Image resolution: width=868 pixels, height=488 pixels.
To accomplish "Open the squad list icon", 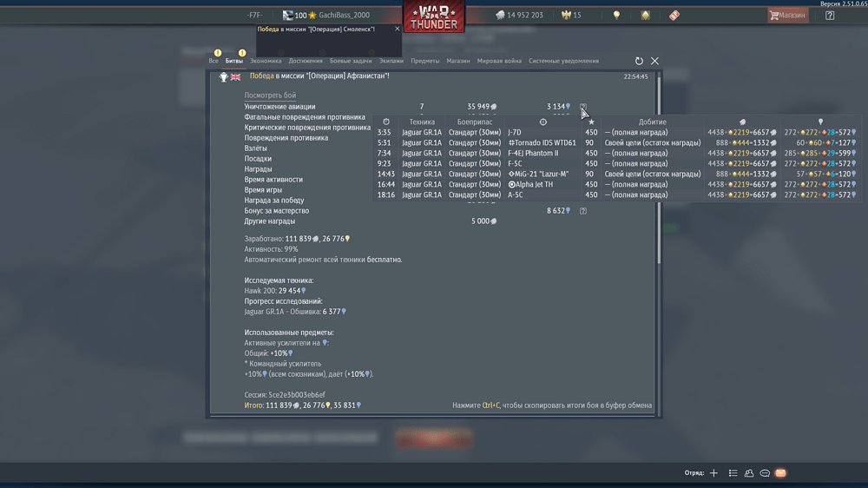I will (x=733, y=473).
